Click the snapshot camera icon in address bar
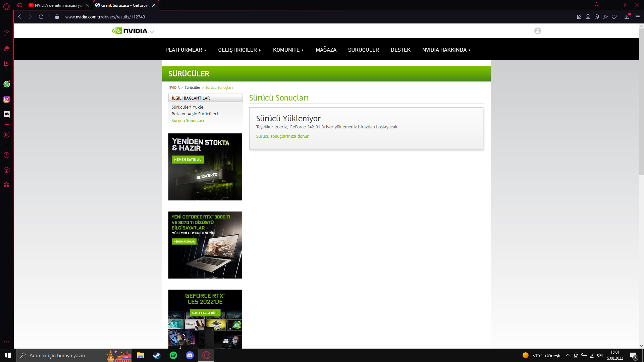This screenshot has width=644, height=362. point(588,17)
